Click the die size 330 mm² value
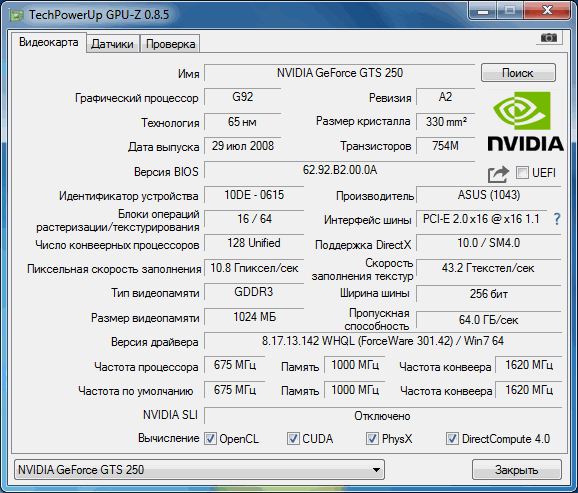 445,122
